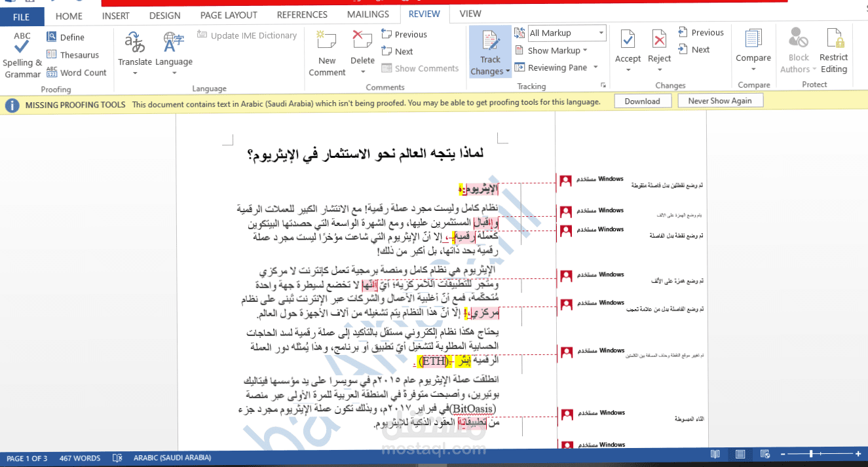
Task: Open the Translate dropdown arrow
Action: coord(135,73)
